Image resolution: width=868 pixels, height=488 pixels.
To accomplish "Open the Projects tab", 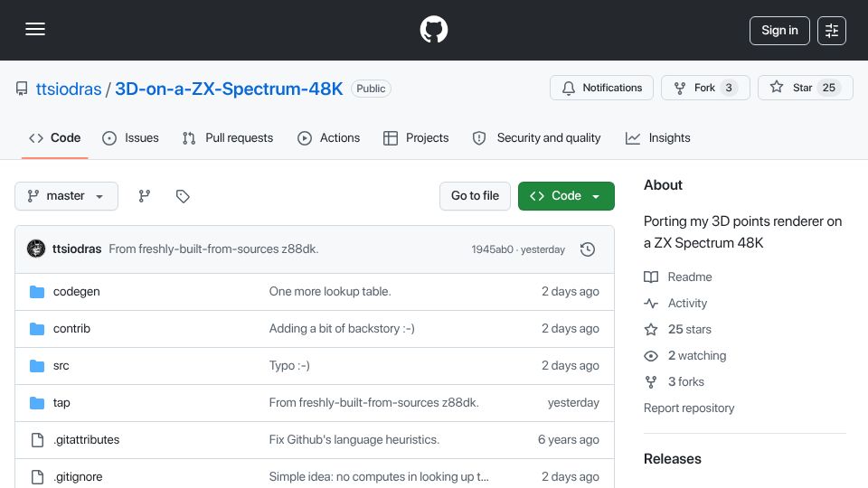I will click(x=416, y=137).
